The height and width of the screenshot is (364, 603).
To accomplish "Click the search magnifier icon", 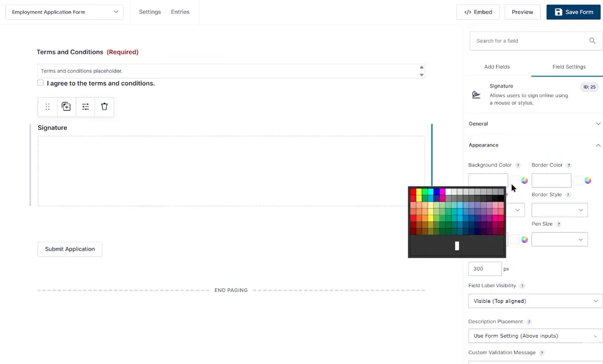I will coord(592,41).
